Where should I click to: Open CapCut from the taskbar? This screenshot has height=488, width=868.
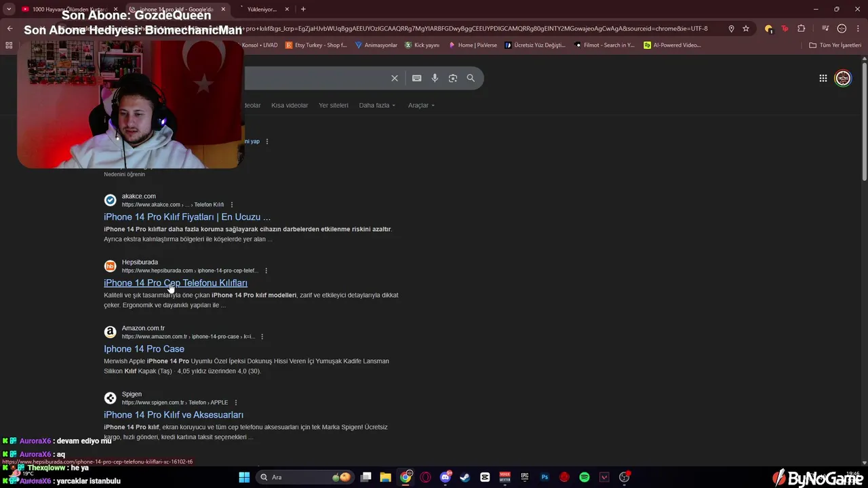pos(485,477)
